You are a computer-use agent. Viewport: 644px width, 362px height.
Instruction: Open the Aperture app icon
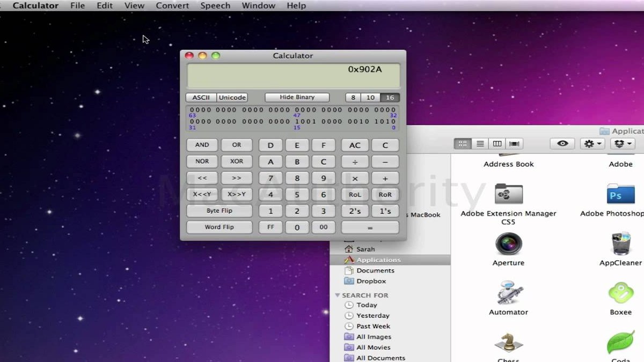point(508,244)
